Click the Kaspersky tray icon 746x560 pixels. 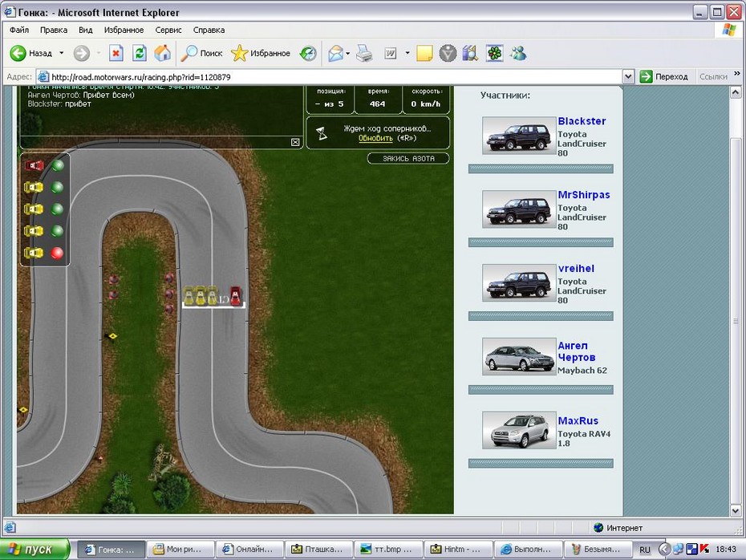tap(704, 549)
